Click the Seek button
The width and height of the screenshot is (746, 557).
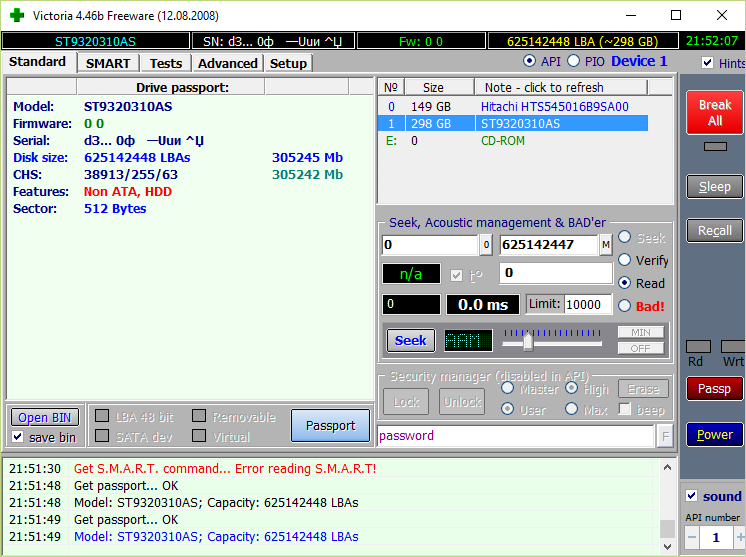[410, 340]
